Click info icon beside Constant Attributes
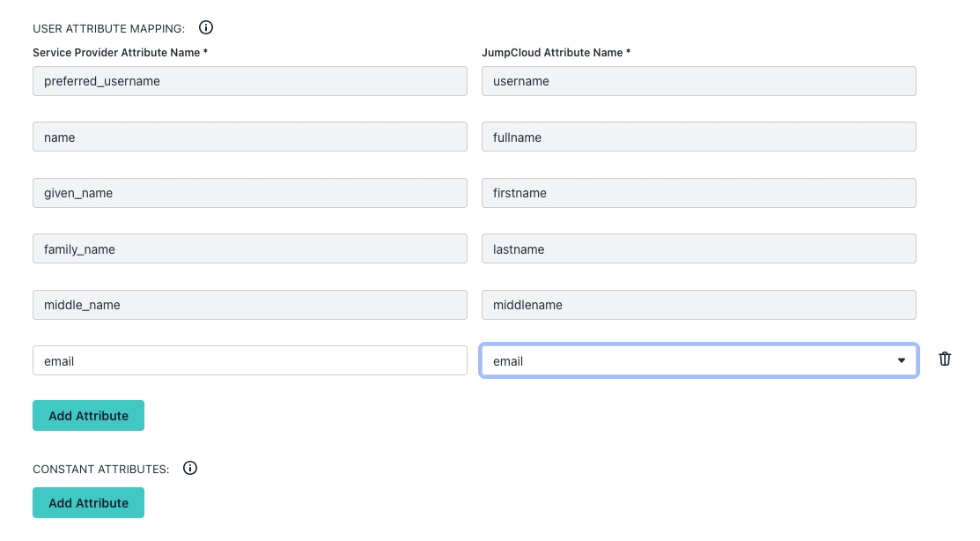This screenshot has width=980, height=541. [190, 468]
